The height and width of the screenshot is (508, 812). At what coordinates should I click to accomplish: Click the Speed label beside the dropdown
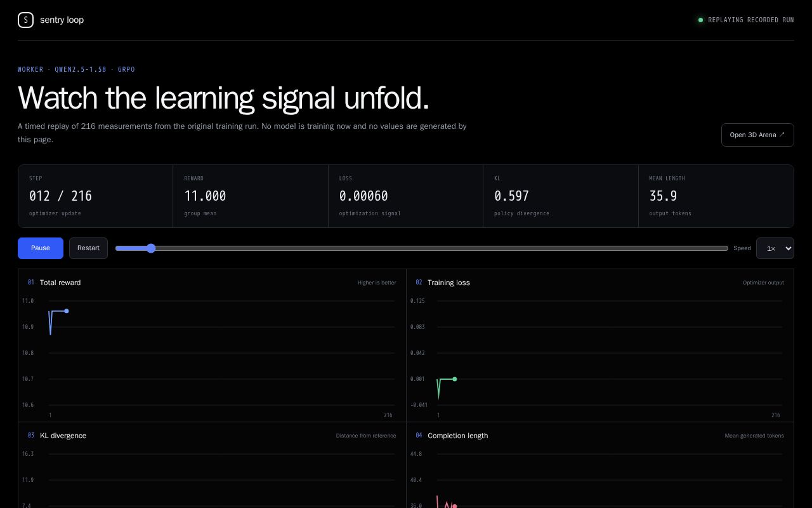742,248
